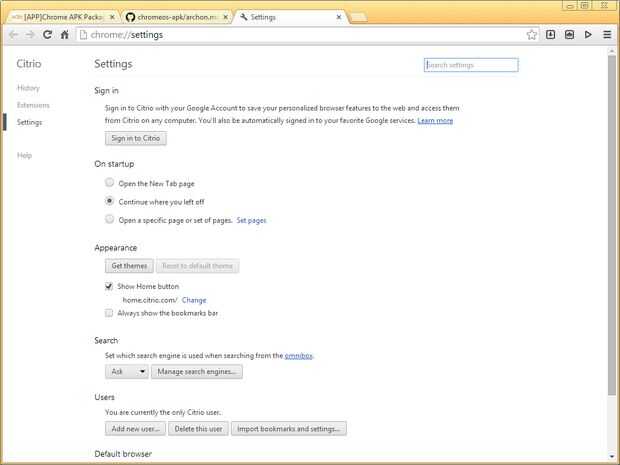Image resolution: width=620 pixels, height=465 pixels.
Task: Change the home.citrio.com home page
Action: click(x=194, y=300)
